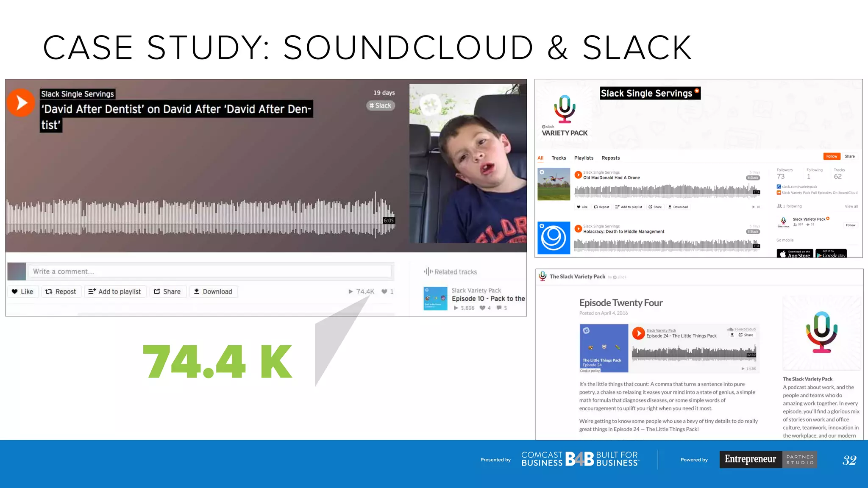The height and width of the screenshot is (488, 868).
Task: Switch to the Tracks tab
Action: (559, 158)
